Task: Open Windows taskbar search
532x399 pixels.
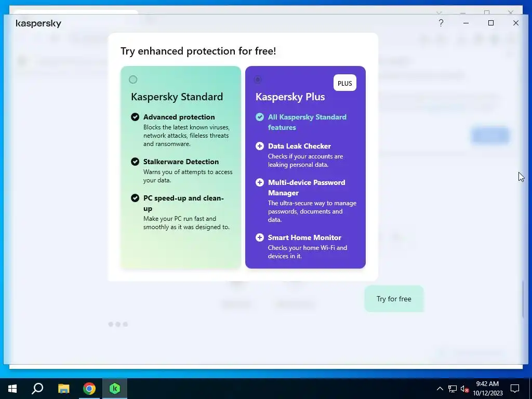Action: [37, 389]
